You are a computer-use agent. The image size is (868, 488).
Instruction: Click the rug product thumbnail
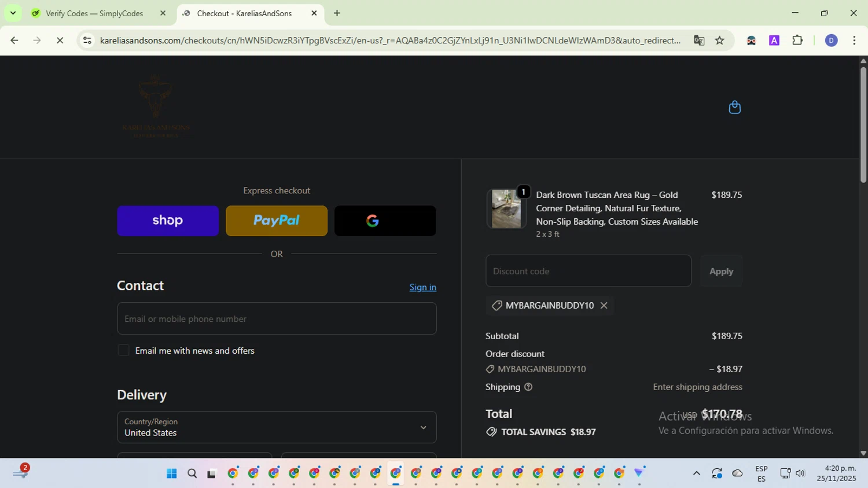click(x=506, y=208)
